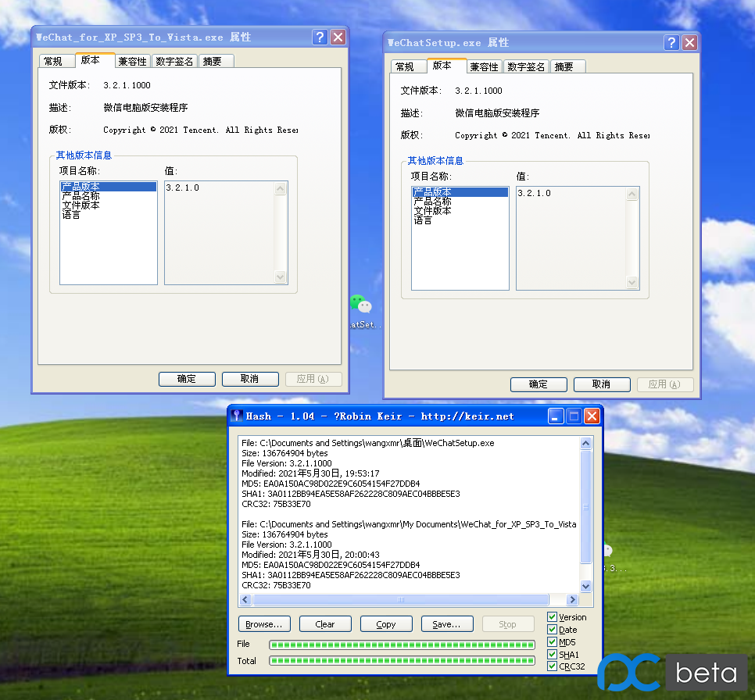Click the Copyright 2021 Tencent text in WeChatSetup.exe properties
The height and width of the screenshot is (700, 755).
[x=553, y=136]
